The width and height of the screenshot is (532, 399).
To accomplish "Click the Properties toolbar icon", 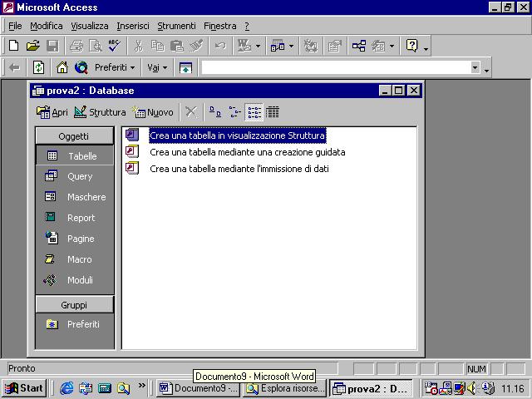I will pos(334,46).
